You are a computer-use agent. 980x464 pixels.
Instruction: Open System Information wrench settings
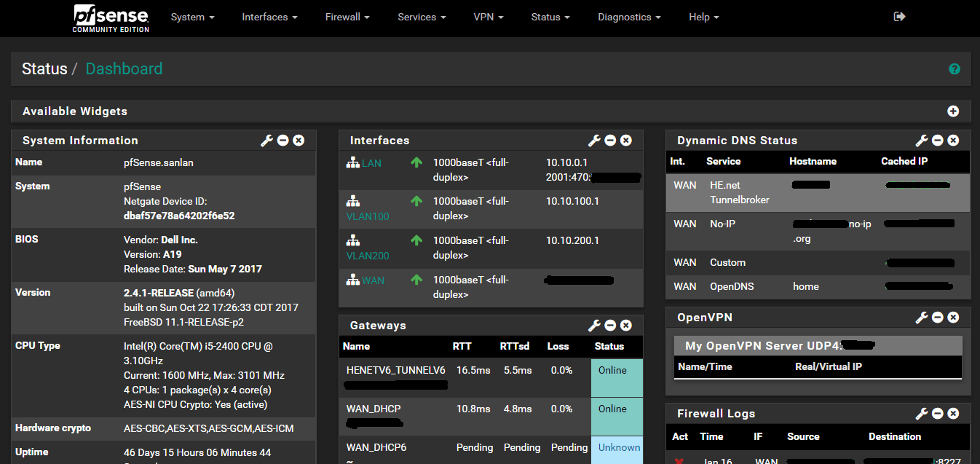[266, 141]
